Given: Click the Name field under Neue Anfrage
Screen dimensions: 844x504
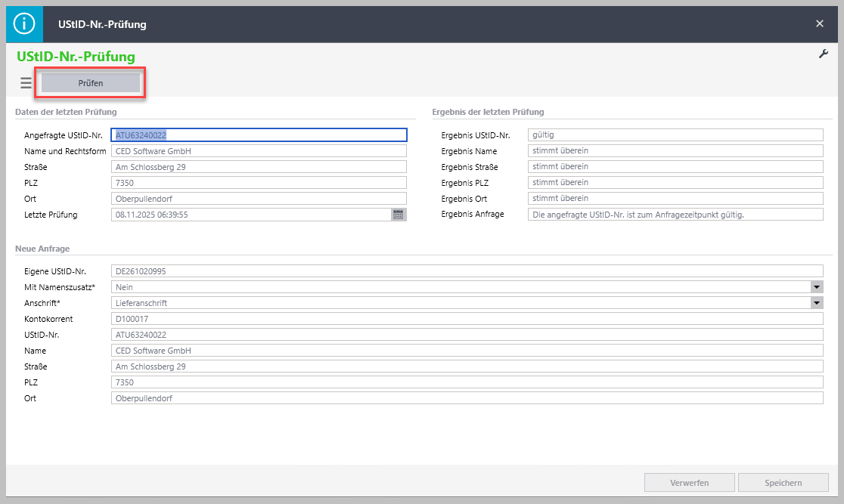Looking at the screenshot, I should click(467, 351).
